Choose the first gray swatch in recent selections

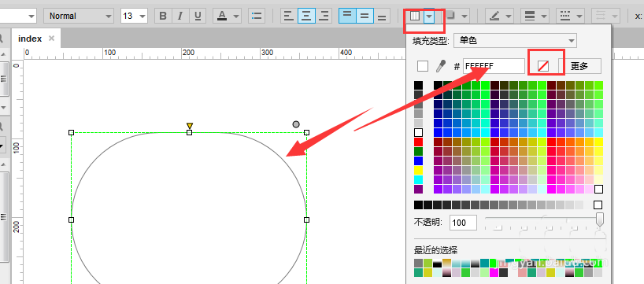tap(419, 263)
